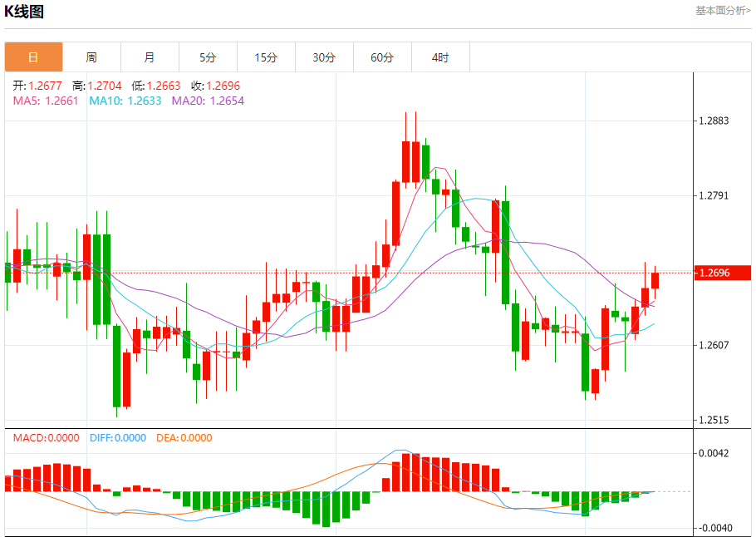This screenshot has width=756, height=537.
Task: Click the MACD:0.0000 label
Action: click(x=47, y=437)
